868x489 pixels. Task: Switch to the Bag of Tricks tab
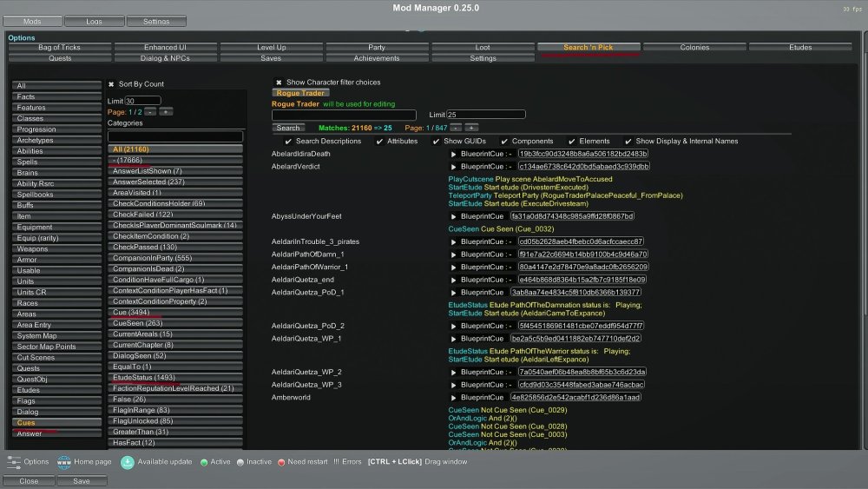[x=59, y=47]
